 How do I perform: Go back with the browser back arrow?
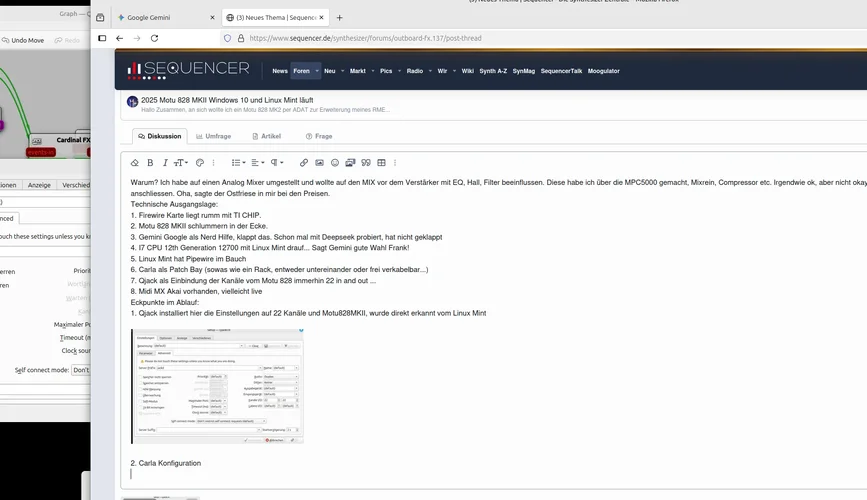(x=119, y=38)
